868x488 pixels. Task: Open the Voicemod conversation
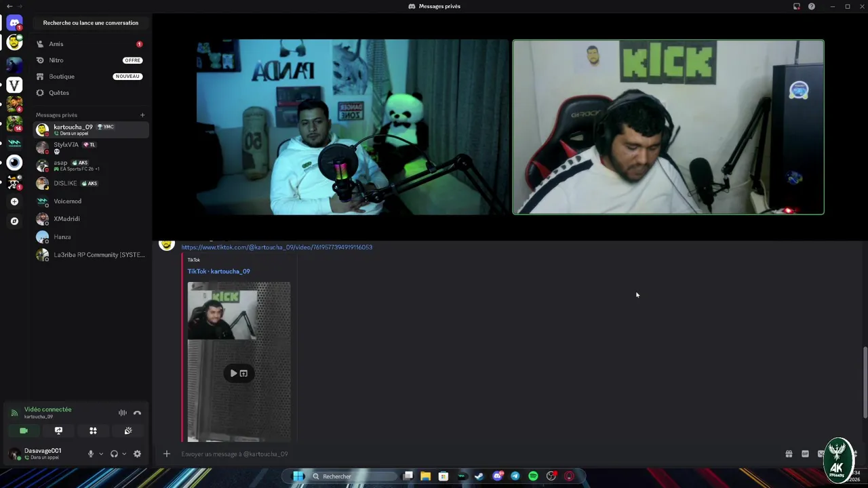click(90, 201)
